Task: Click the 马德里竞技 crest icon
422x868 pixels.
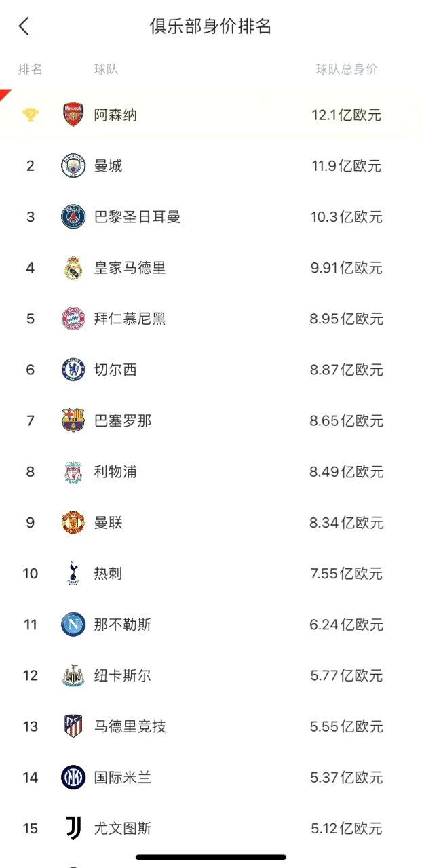Action: (x=73, y=726)
